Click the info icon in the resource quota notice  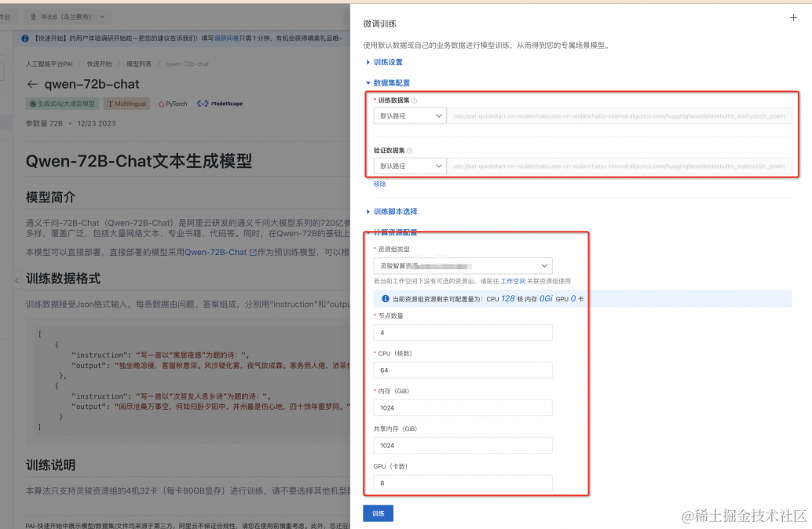(386, 299)
